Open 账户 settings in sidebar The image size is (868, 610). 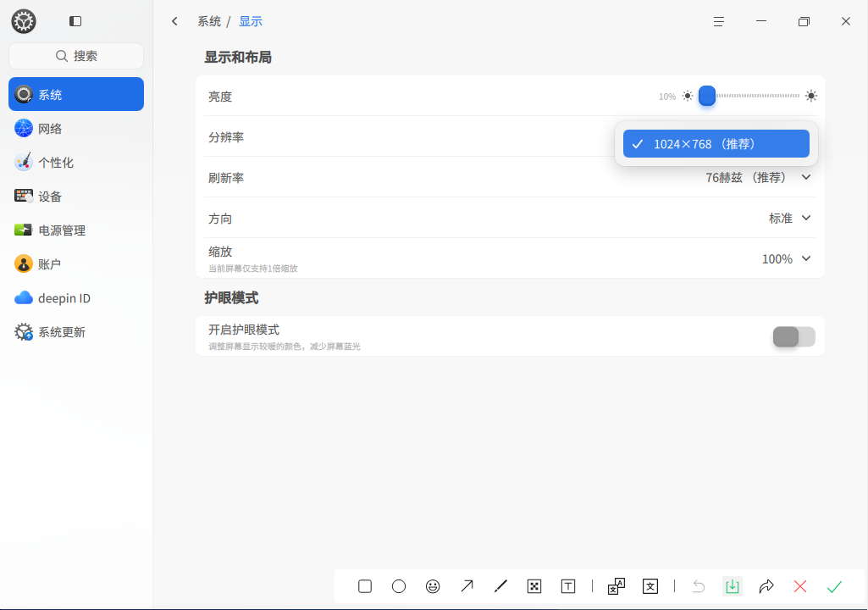click(76, 263)
